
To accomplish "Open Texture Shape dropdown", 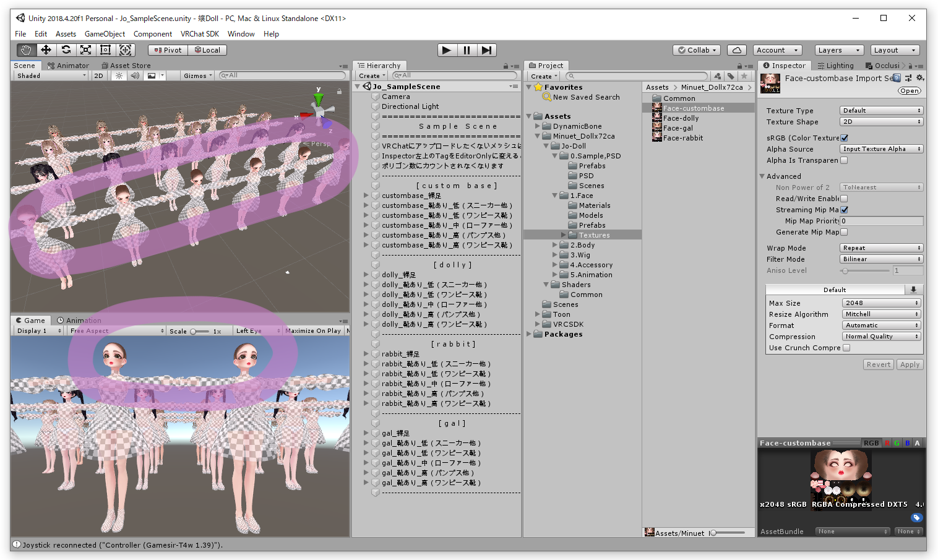I will 881,122.
